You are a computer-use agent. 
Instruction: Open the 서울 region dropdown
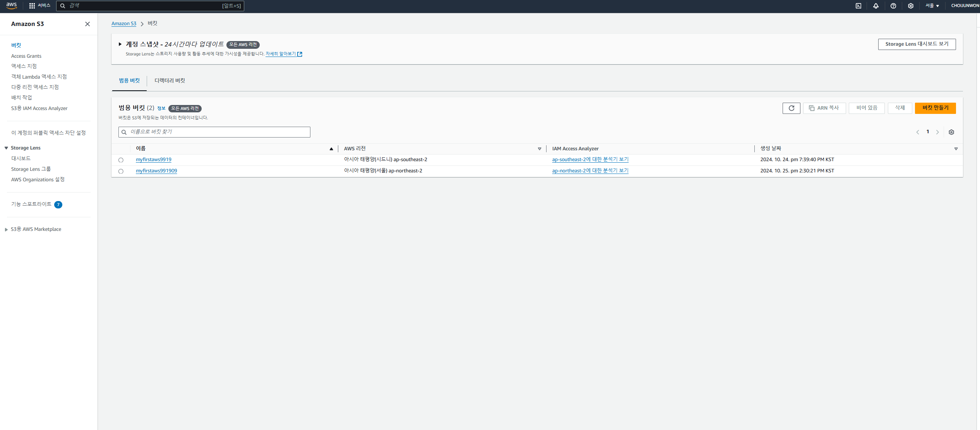tap(932, 6)
